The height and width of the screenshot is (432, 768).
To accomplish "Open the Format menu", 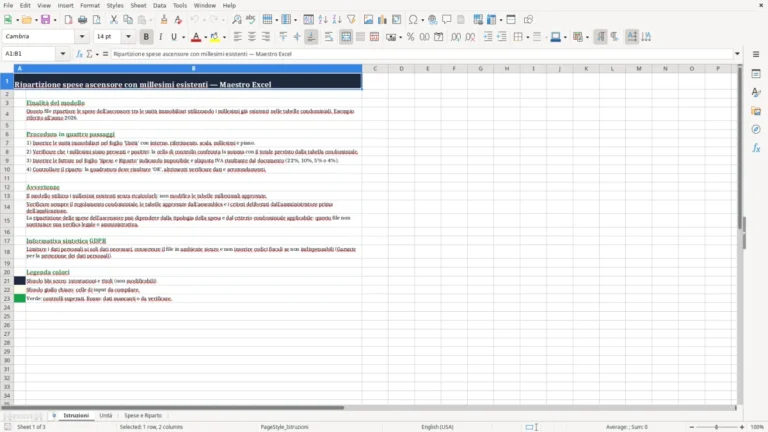I will pyautogui.click(x=90, y=5).
